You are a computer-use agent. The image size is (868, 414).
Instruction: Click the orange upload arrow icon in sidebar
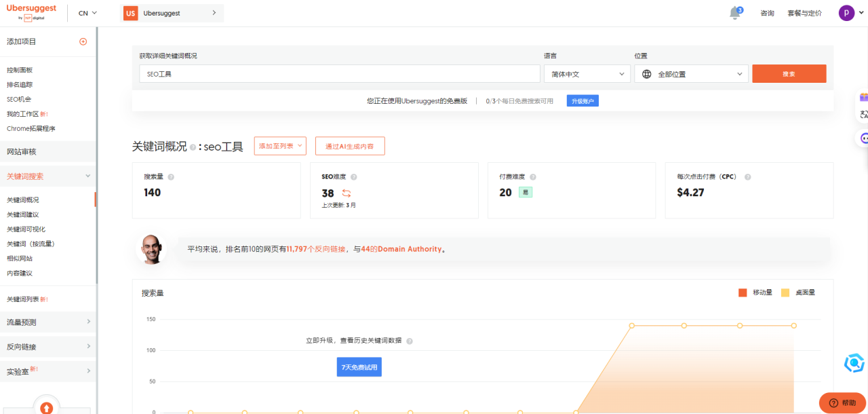[x=46, y=407]
